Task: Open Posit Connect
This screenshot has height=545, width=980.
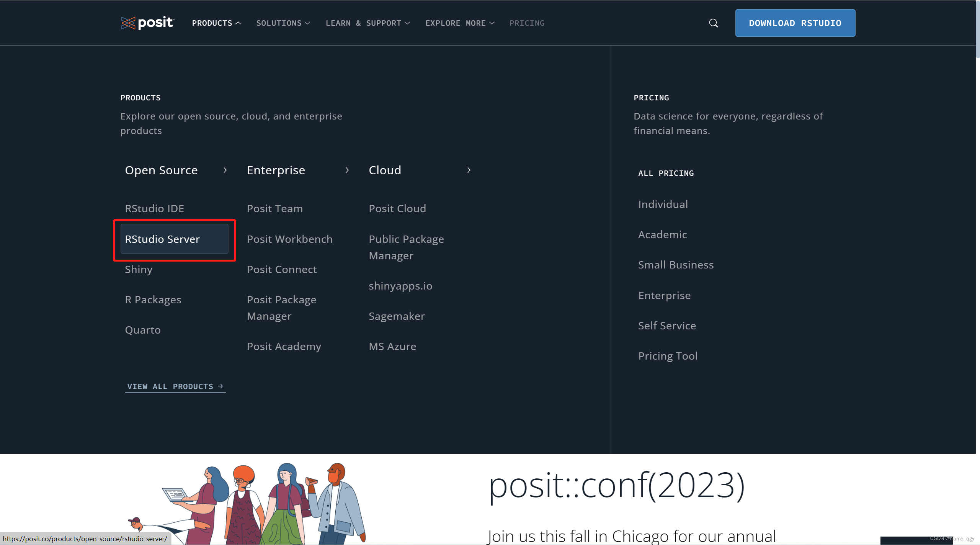Action: [x=282, y=269]
